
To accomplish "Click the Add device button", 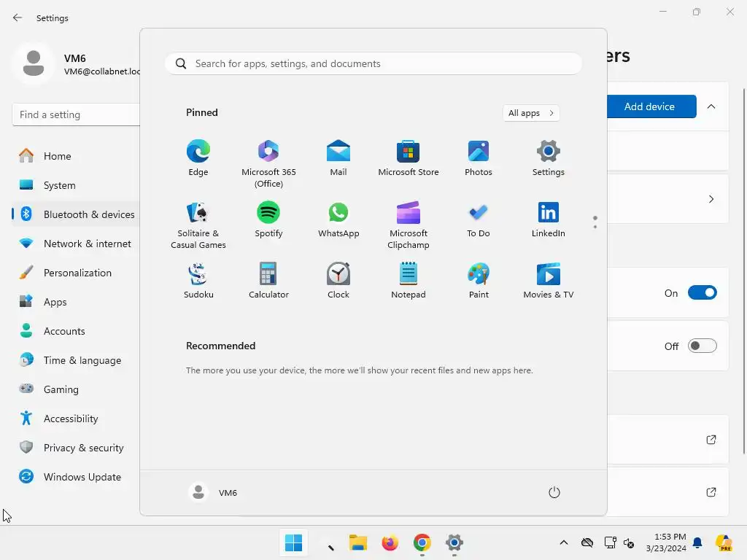I will (651, 106).
